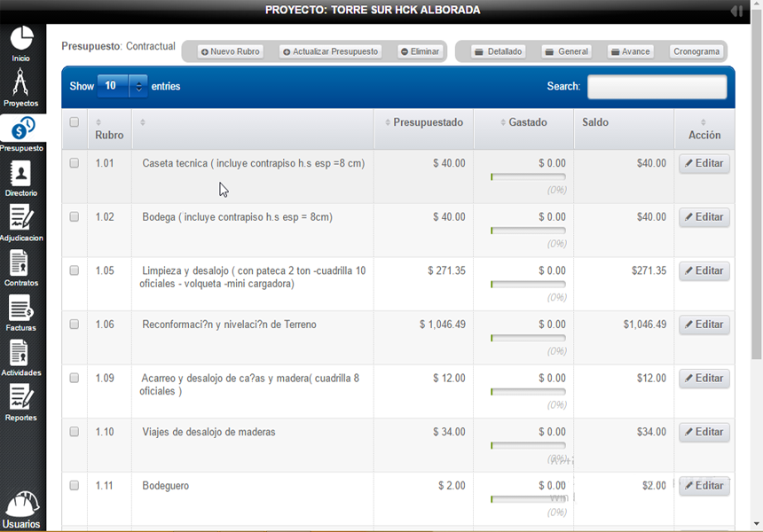The width and height of the screenshot is (763, 532).
Task: Open the show entries count dropdown
Action: (x=122, y=86)
